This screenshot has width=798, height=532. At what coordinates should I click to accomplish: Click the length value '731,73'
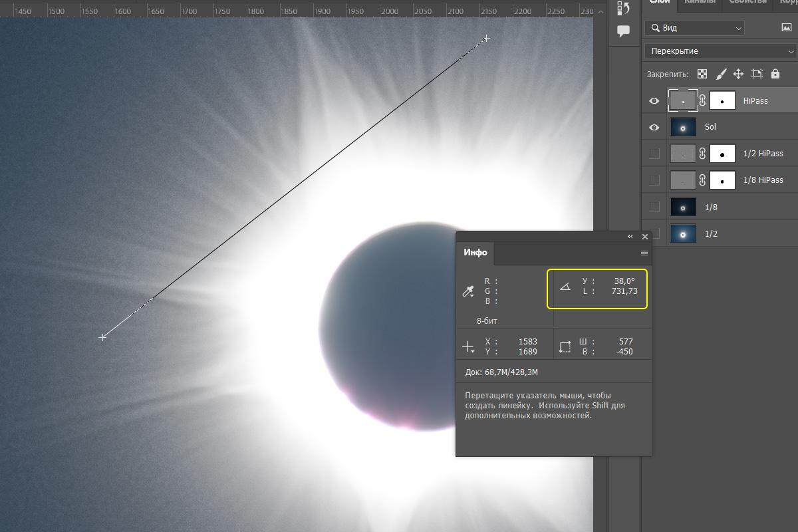[624, 291]
